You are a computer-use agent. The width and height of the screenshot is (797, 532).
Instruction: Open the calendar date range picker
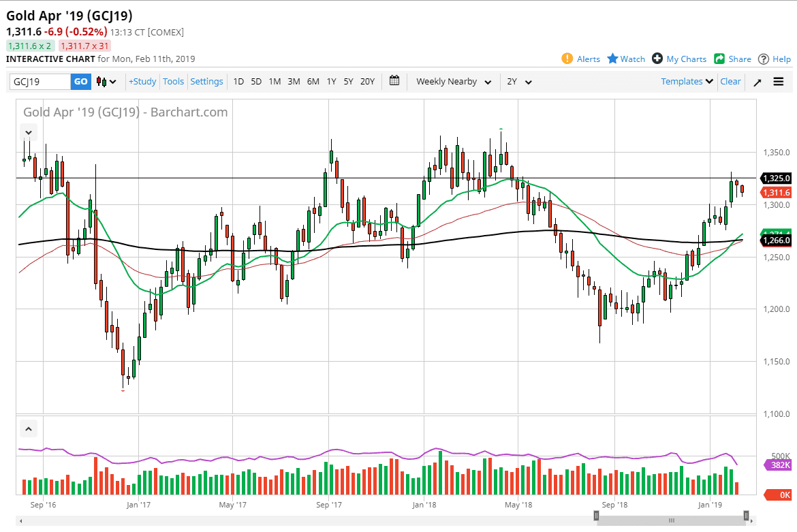(x=394, y=81)
